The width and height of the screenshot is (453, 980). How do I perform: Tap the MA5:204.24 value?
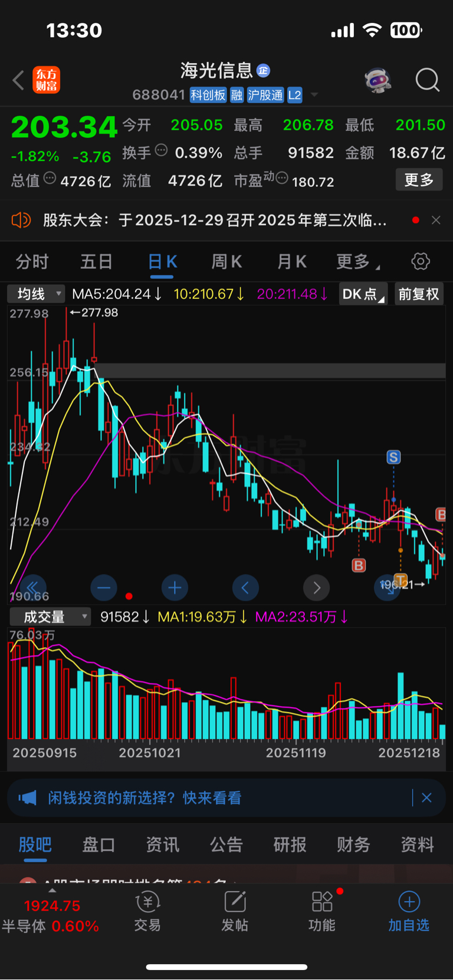tap(117, 293)
